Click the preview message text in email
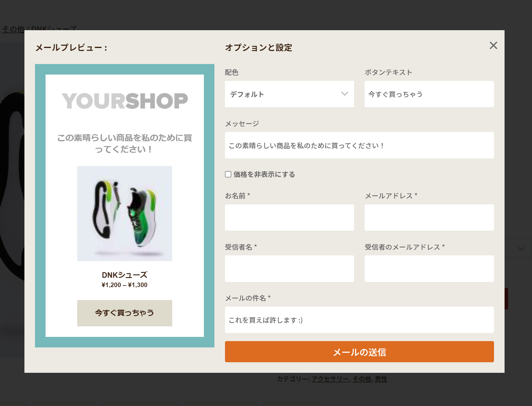The width and height of the screenshot is (532, 406). click(125, 143)
